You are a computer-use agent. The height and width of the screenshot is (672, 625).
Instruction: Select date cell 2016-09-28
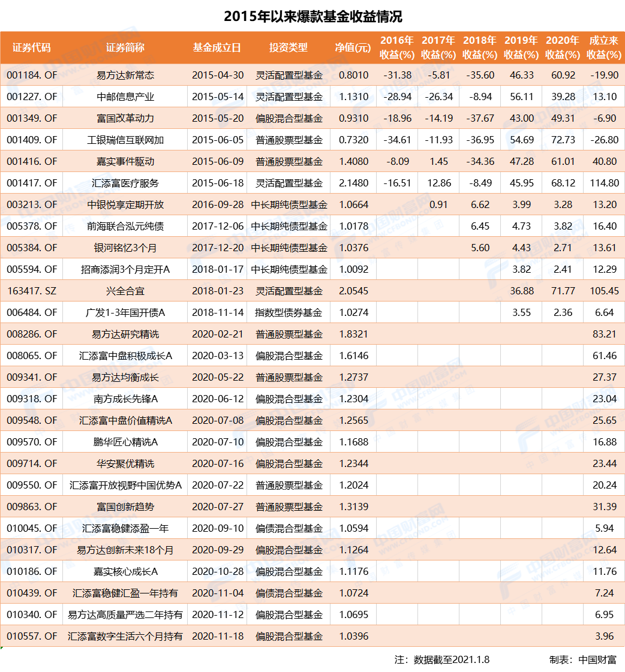[x=218, y=204]
